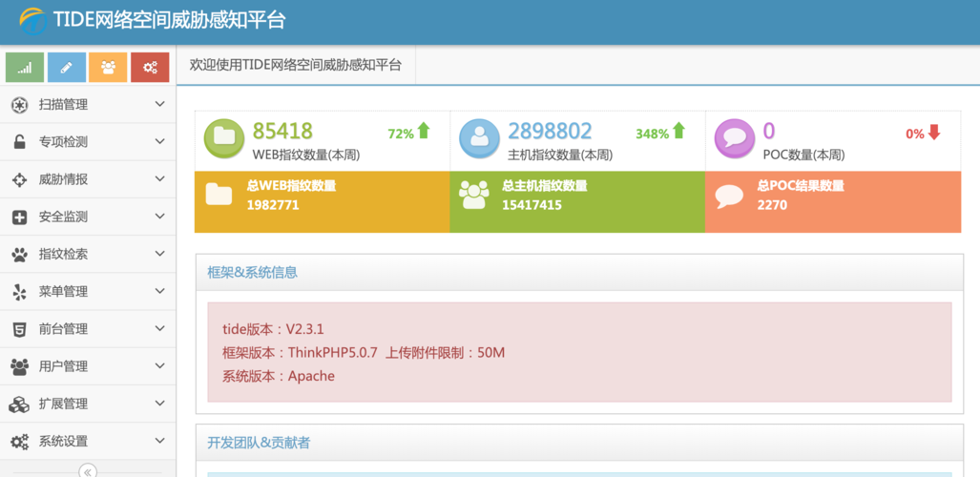980x477 pixels.
Task: Click the 系统设置 gears icon
Action: [x=20, y=442]
